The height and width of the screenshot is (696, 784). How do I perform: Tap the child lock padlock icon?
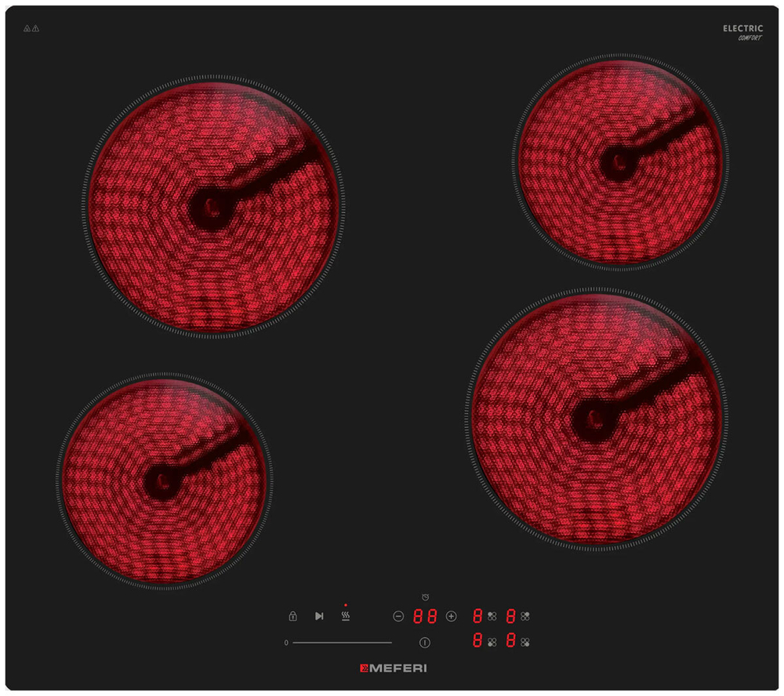tap(293, 616)
